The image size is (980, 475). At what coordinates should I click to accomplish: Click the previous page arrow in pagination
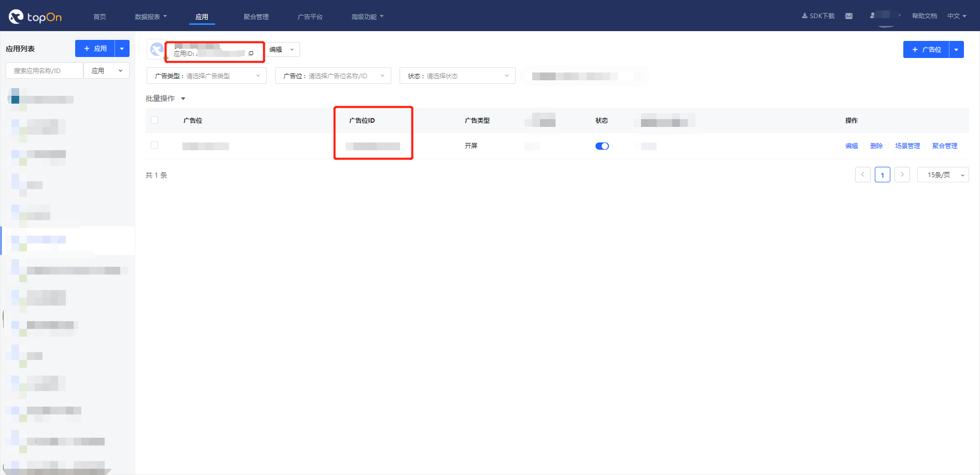pos(863,175)
